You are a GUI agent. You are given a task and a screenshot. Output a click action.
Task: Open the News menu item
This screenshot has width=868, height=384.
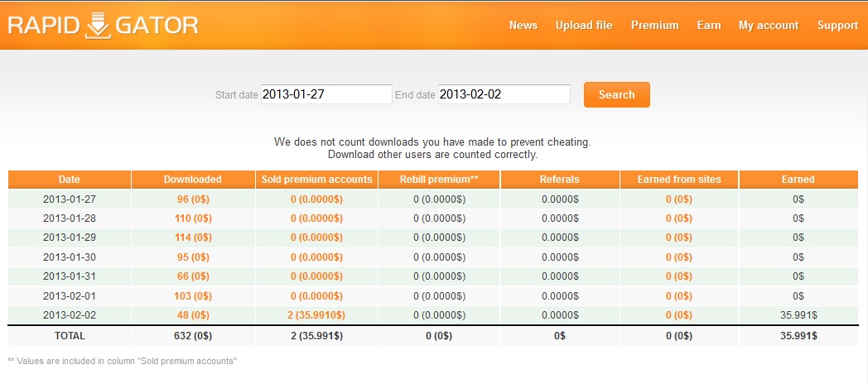click(523, 25)
